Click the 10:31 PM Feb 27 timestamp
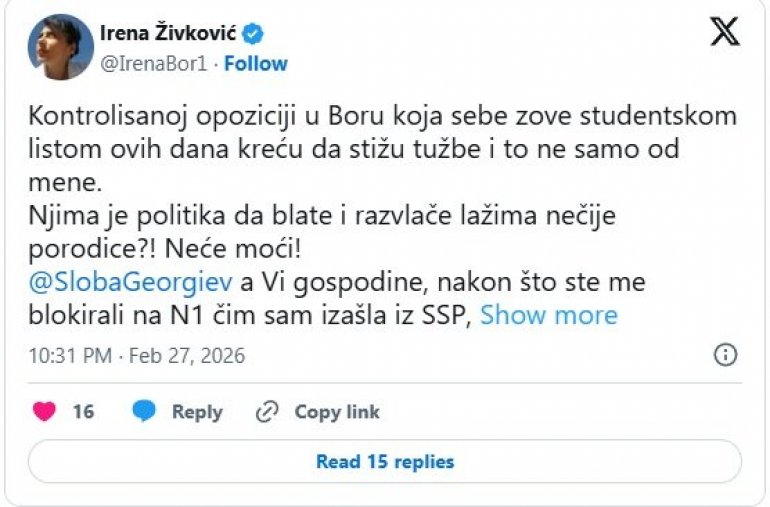 [x=136, y=356]
